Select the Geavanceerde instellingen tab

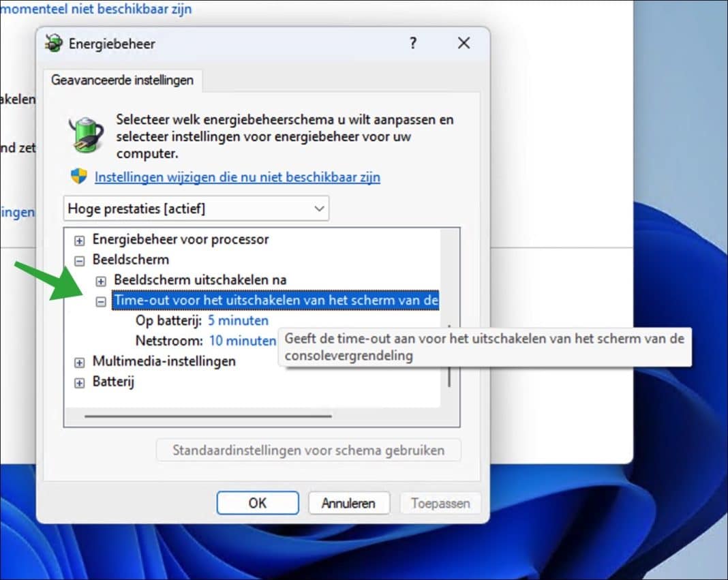click(123, 80)
